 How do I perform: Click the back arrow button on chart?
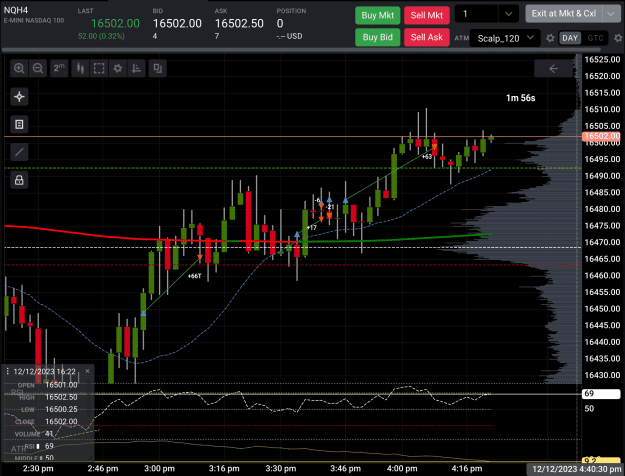point(553,69)
